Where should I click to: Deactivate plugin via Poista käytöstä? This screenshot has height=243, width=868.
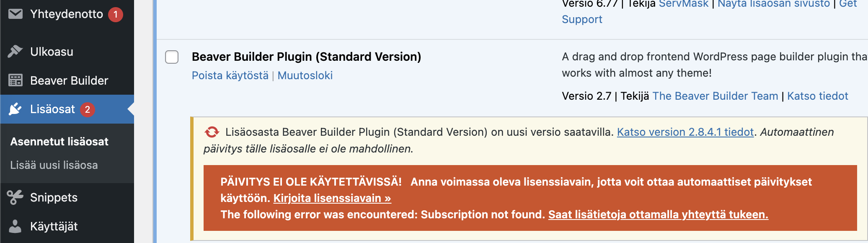230,75
